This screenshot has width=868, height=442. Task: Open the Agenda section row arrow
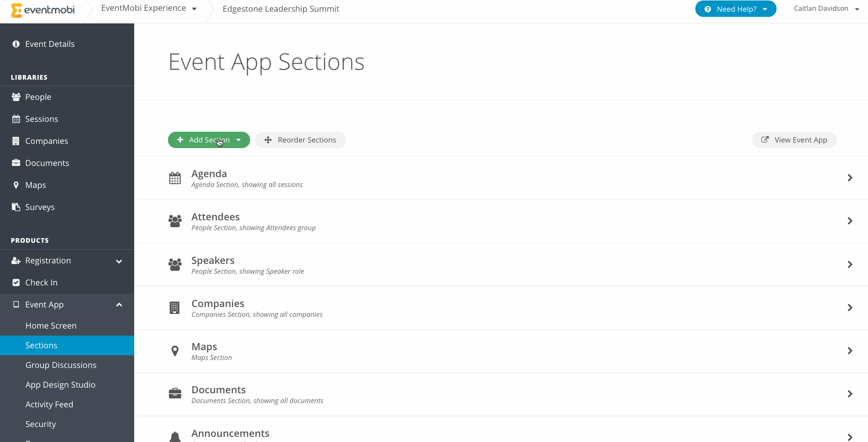[850, 178]
